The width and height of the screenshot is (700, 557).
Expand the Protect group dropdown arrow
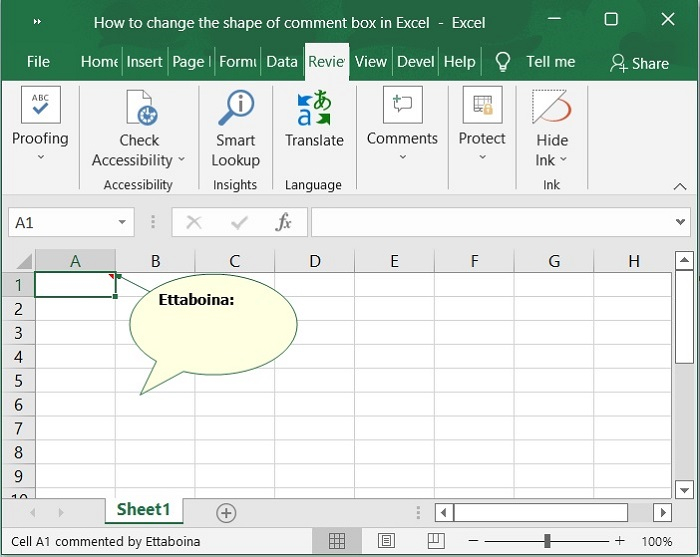pos(482,157)
